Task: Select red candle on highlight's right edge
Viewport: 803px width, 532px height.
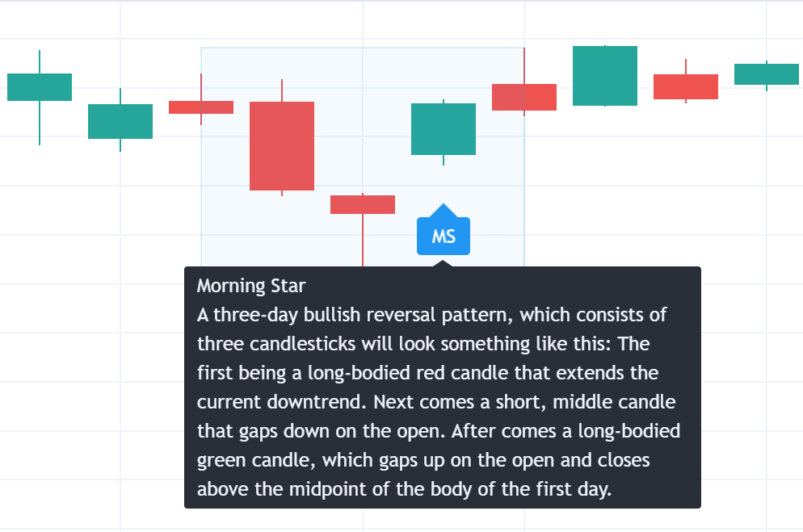Action: click(x=524, y=97)
